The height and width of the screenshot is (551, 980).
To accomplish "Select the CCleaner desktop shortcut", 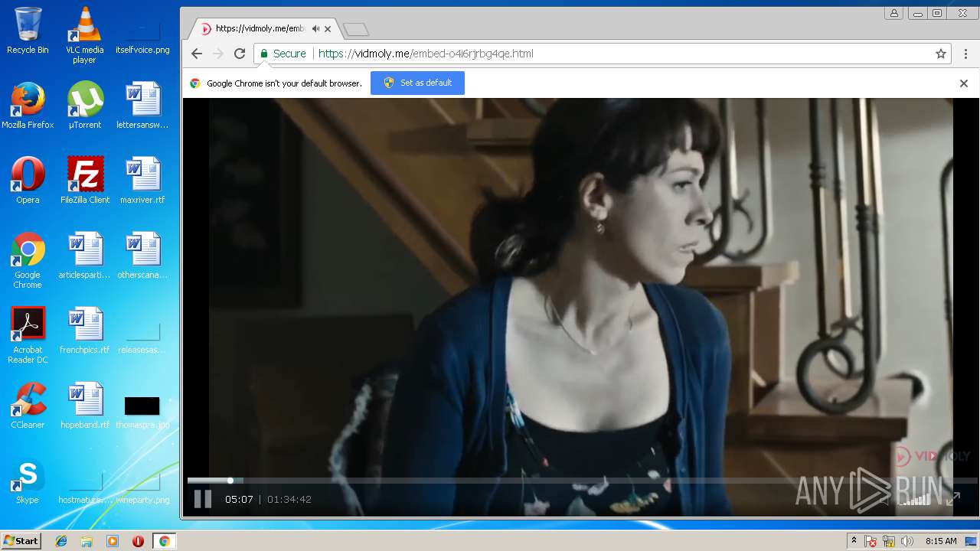I will pos(28,406).
